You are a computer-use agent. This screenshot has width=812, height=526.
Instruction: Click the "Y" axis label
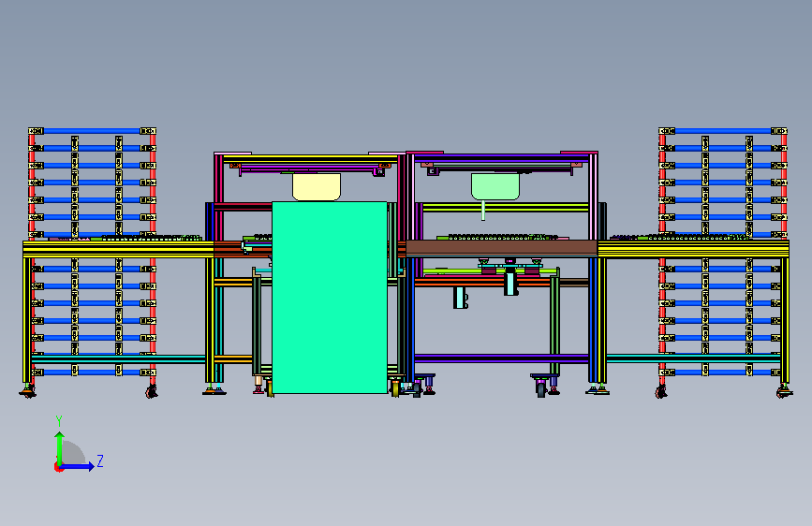tap(59, 421)
